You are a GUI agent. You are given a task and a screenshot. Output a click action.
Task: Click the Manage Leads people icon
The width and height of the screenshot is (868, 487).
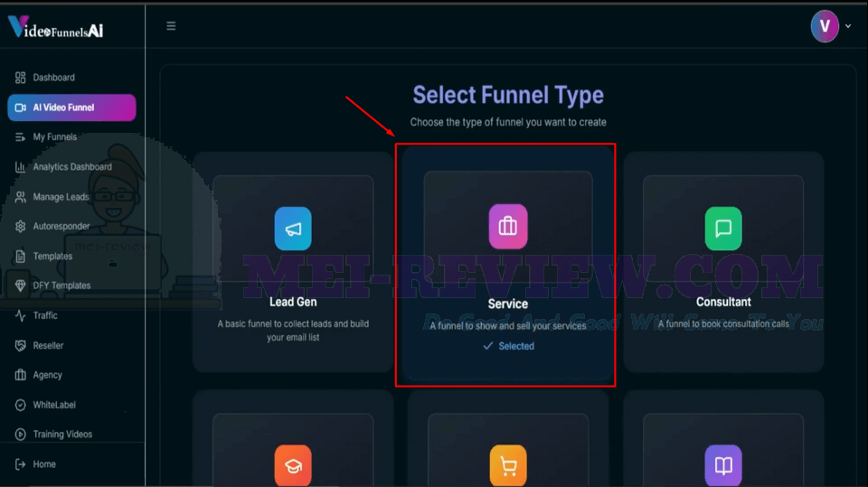point(21,196)
